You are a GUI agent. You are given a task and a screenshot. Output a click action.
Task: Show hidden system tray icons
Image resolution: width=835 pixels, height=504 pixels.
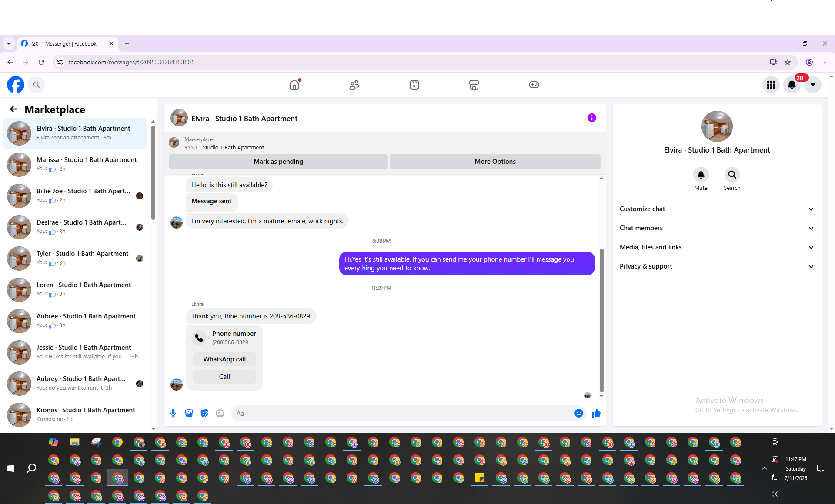764,468
